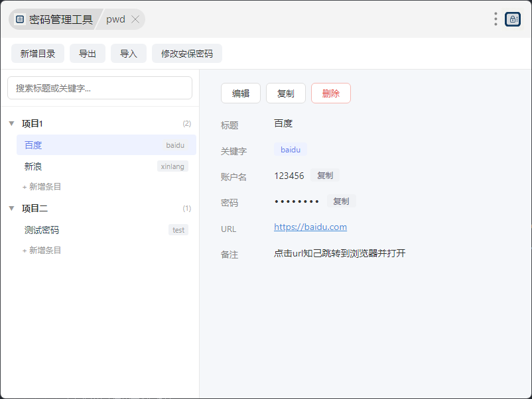Click the password manager app icon in tab
Screen dimensions: 532x399
coord(20,19)
